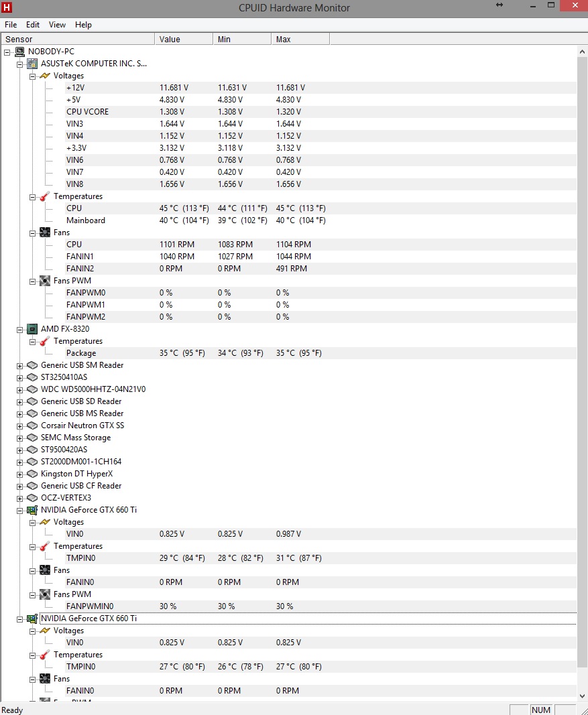Click the Value column header

pos(184,40)
